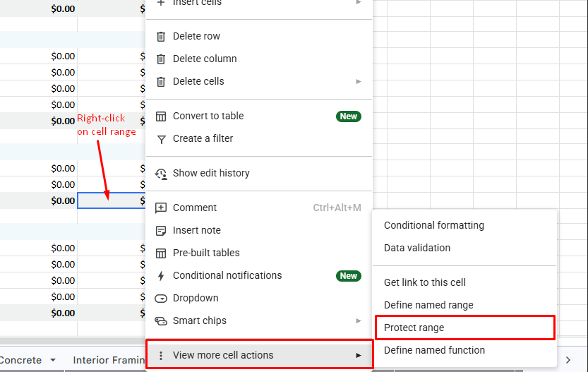
Task: Open Concrete sheet tab dropdown arrow
Action: pos(53,360)
